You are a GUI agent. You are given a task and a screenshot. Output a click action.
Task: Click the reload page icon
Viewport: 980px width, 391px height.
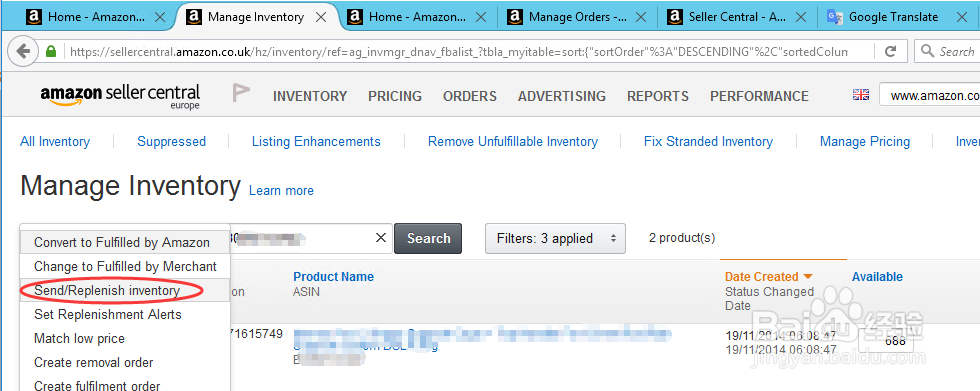tap(891, 51)
